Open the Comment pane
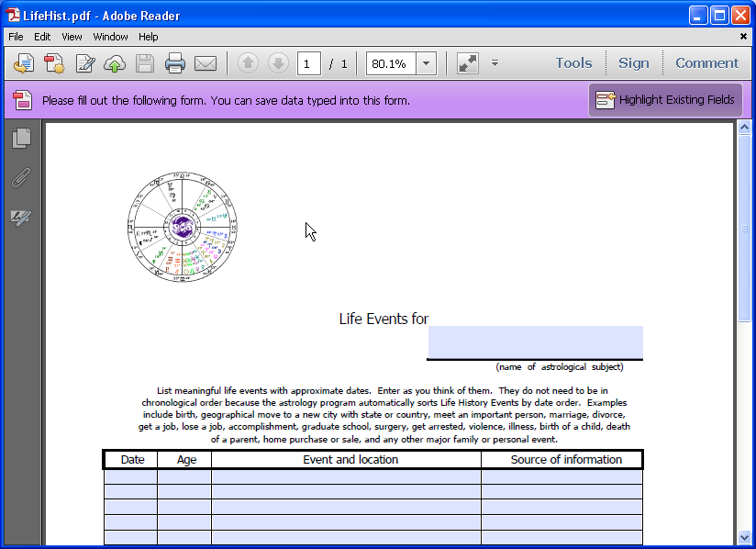 pyautogui.click(x=706, y=63)
